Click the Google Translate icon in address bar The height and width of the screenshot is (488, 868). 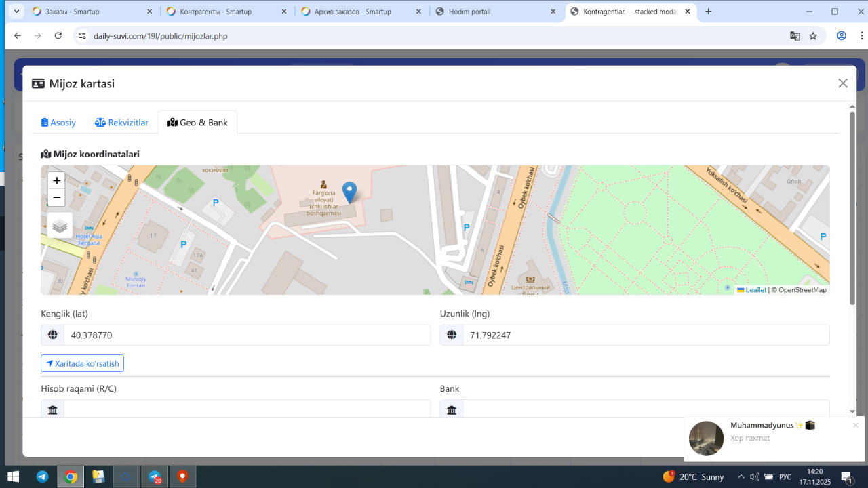coord(795,36)
